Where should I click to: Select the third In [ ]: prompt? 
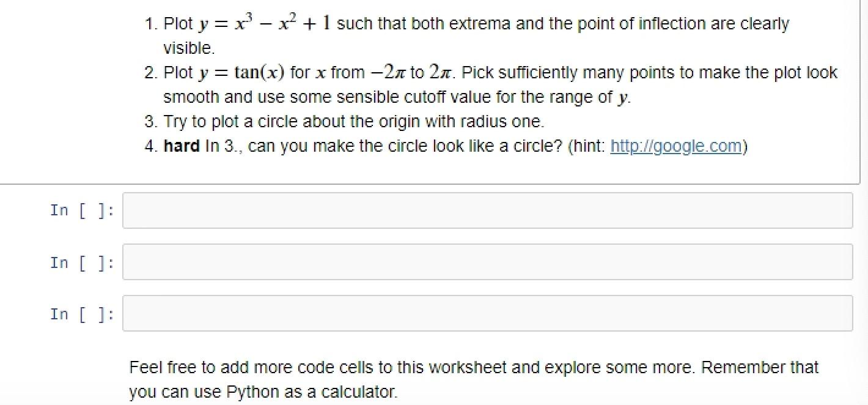click(81, 313)
